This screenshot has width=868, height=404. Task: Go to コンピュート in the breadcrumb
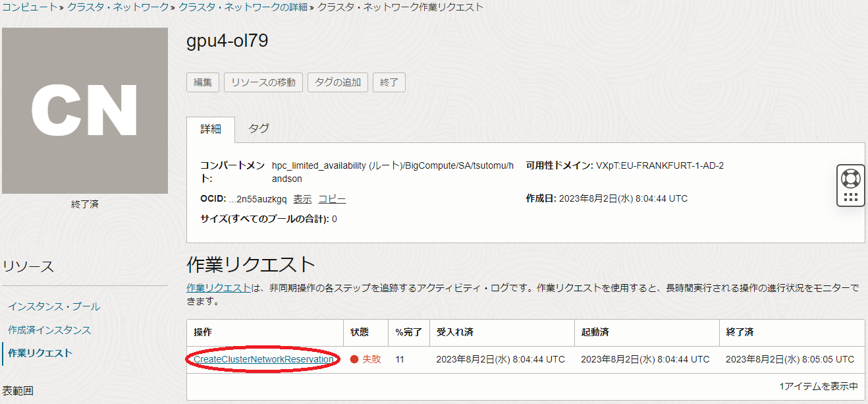(x=29, y=7)
